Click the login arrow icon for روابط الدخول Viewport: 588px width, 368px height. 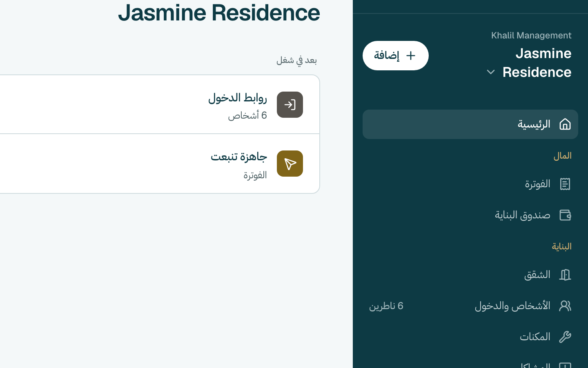point(290,105)
